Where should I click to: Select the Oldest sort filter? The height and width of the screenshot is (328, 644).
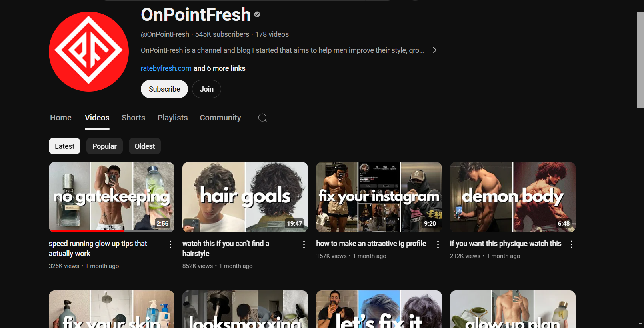point(145,146)
